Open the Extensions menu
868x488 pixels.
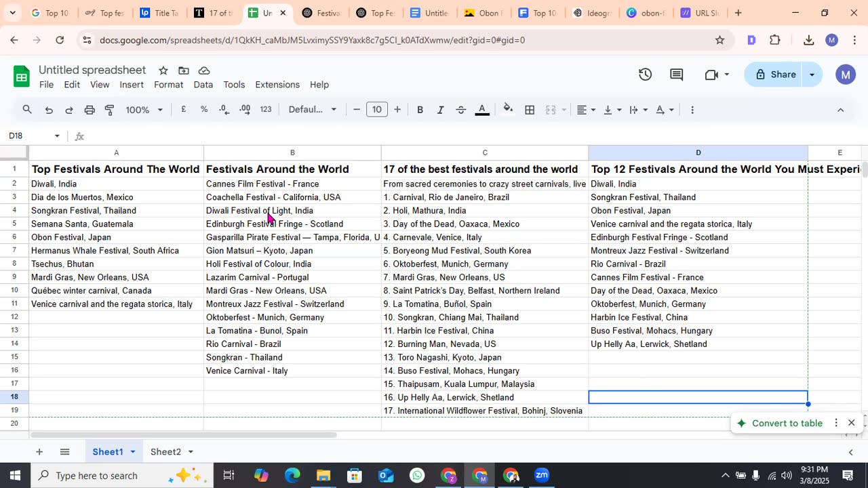tap(277, 85)
